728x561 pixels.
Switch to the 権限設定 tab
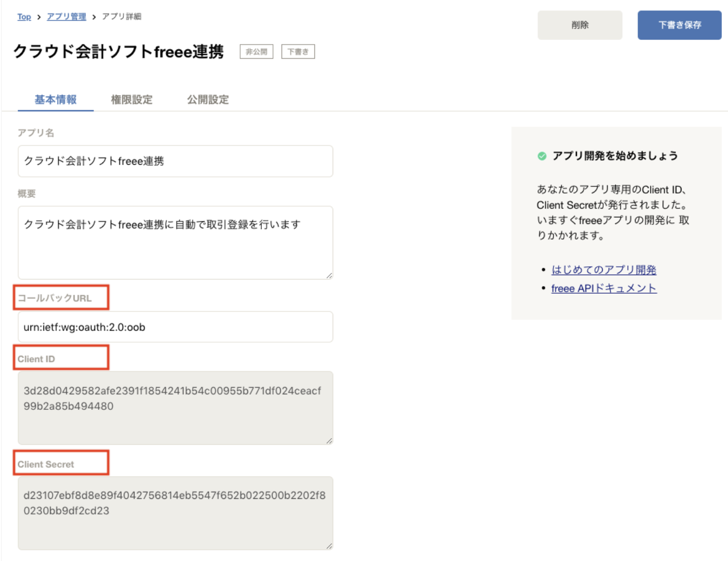point(131,100)
